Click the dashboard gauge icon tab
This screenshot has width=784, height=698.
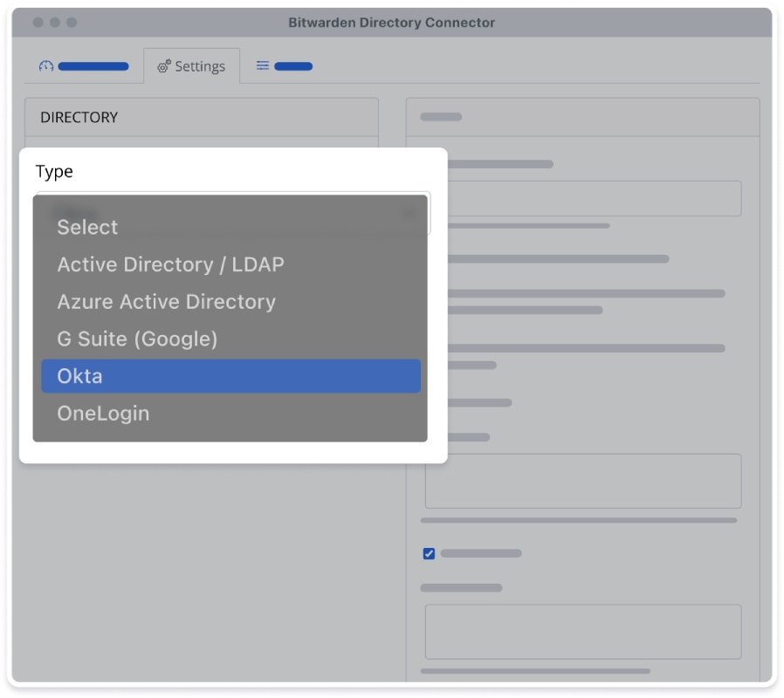pyautogui.click(x=84, y=66)
